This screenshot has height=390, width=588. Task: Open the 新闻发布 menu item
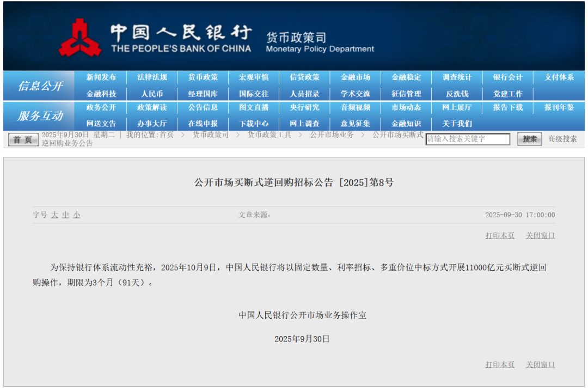pyautogui.click(x=101, y=77)
